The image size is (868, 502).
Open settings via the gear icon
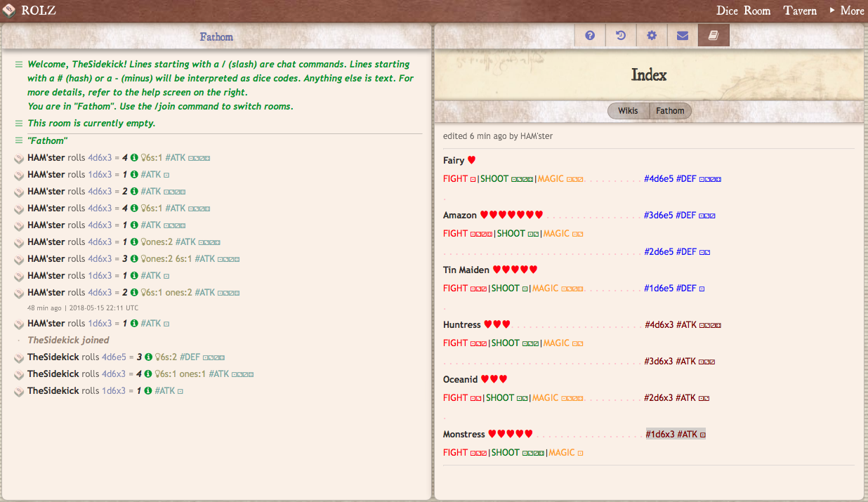[x=652, y=34]
